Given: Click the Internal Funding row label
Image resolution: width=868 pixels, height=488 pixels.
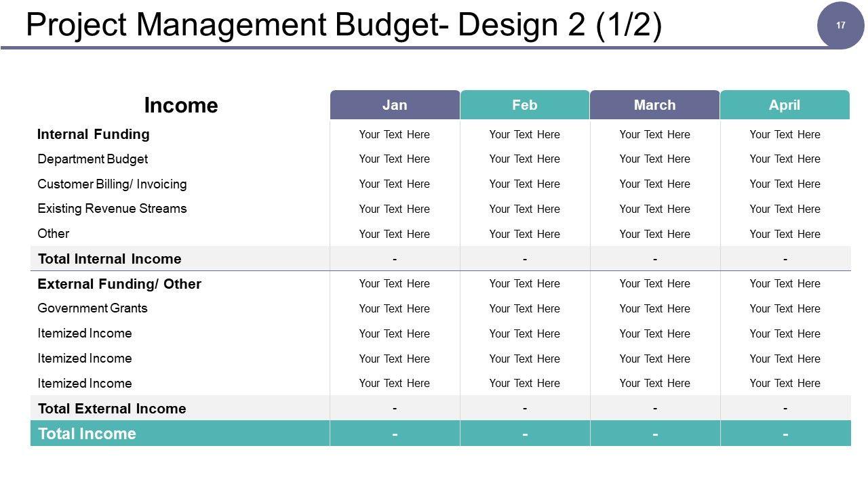Looking at the screenshot, I should point(94,134).
